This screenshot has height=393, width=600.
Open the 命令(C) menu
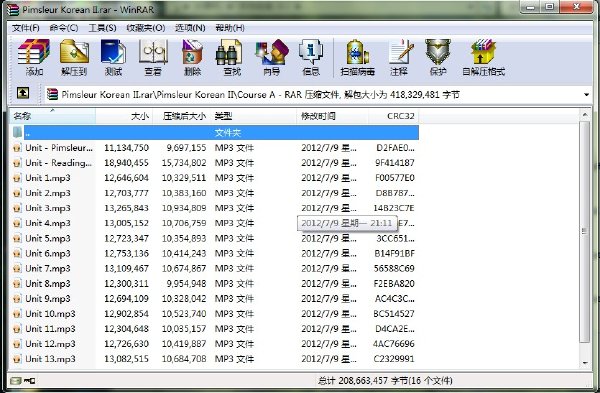tap(64, 28)
